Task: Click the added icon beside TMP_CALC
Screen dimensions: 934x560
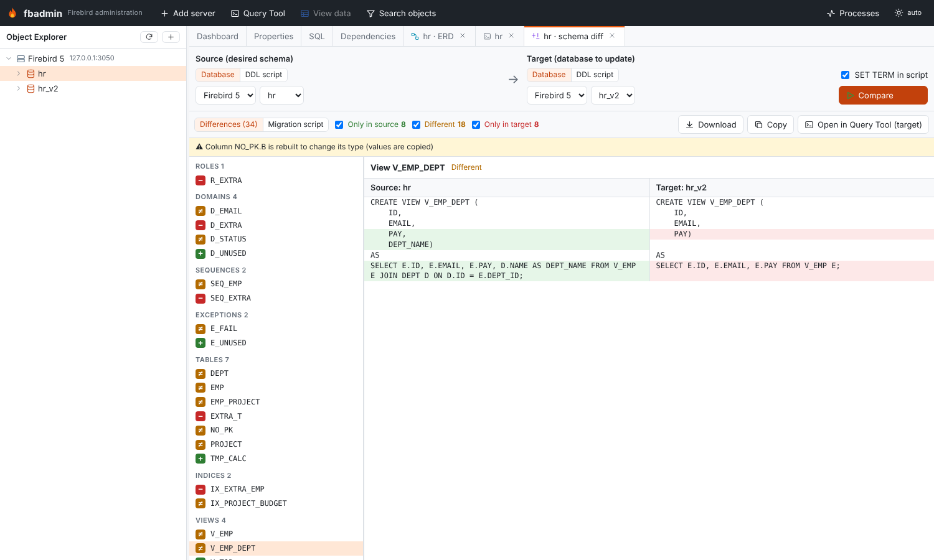Action: (x=200, y=459)
